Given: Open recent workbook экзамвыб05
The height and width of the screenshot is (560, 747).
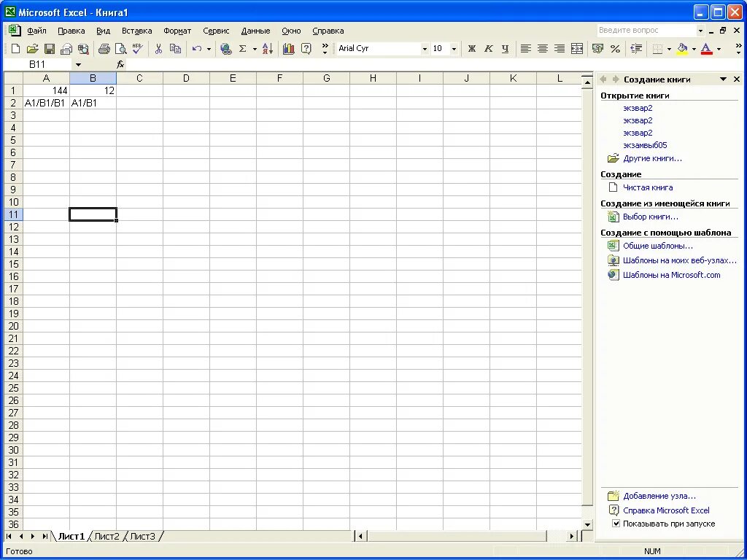Looking at the screenshot, I should click(645, 145).
